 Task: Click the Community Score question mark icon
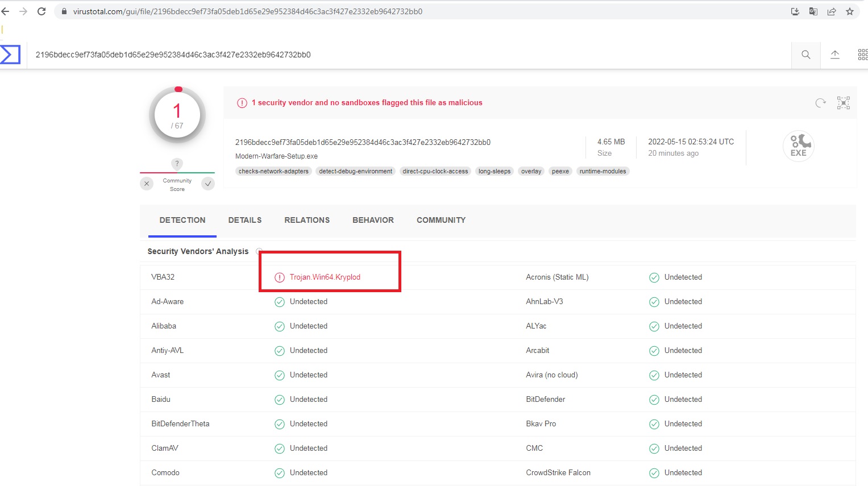pos(177,164)
